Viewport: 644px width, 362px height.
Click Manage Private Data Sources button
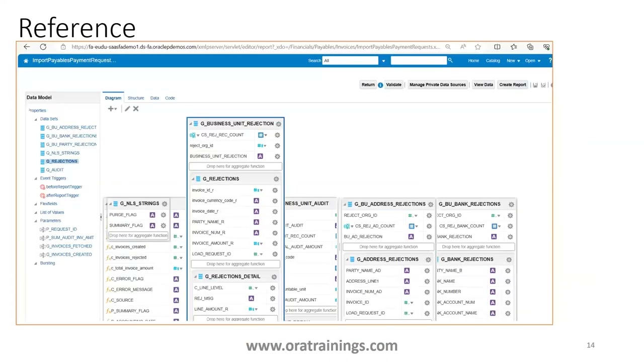point(438,85)
